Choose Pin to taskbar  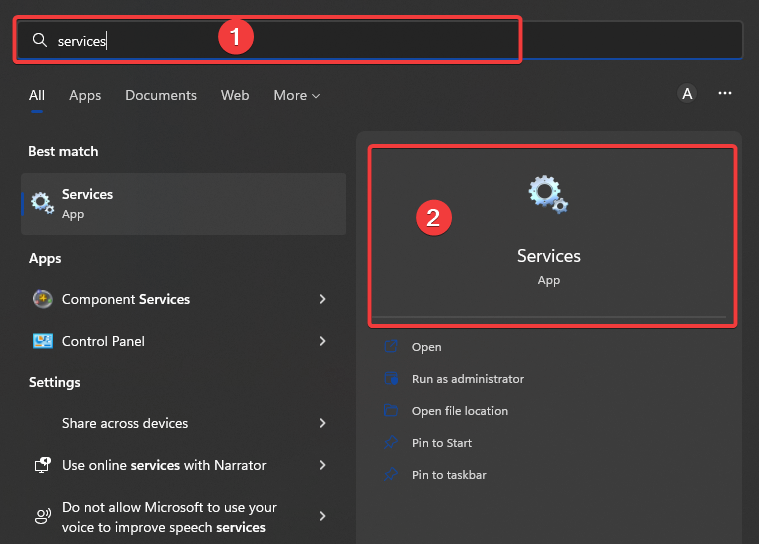pyautogui.click(x=449, y=475)
